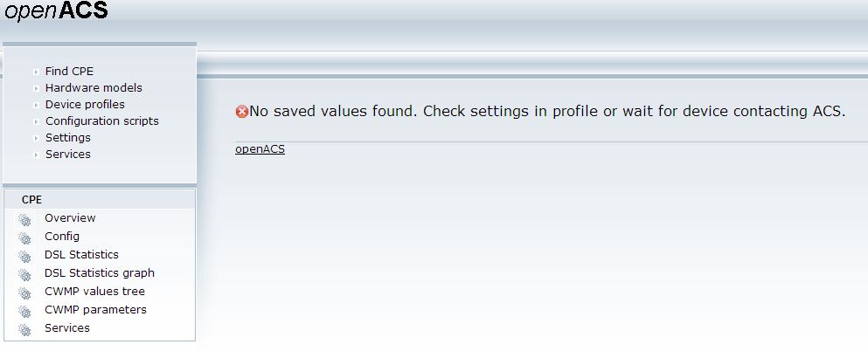This screenshot has width=868, height=351.
Task: Click the gear icon beside DSL Statistics
Action: coord(24,256)
